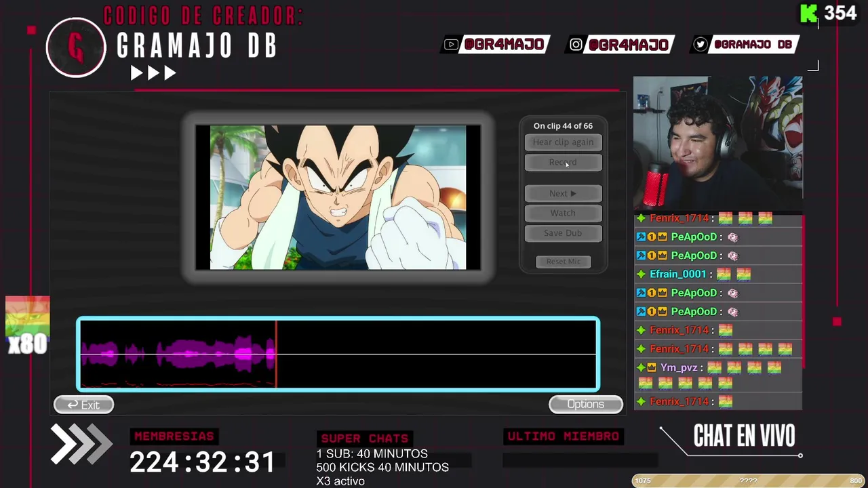The image size is (868, 488).
Task: Click the "On clip 44 of 66" label
Action: (x=563, y=126)
